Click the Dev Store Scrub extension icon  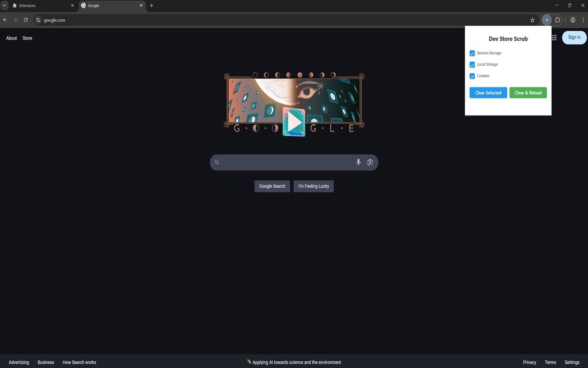pyautogui.click(x=547, y=20)
